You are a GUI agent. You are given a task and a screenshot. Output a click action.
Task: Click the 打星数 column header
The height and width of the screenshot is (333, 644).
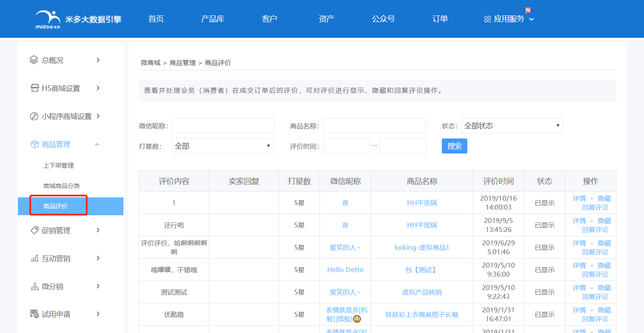[x=299, y=181]
